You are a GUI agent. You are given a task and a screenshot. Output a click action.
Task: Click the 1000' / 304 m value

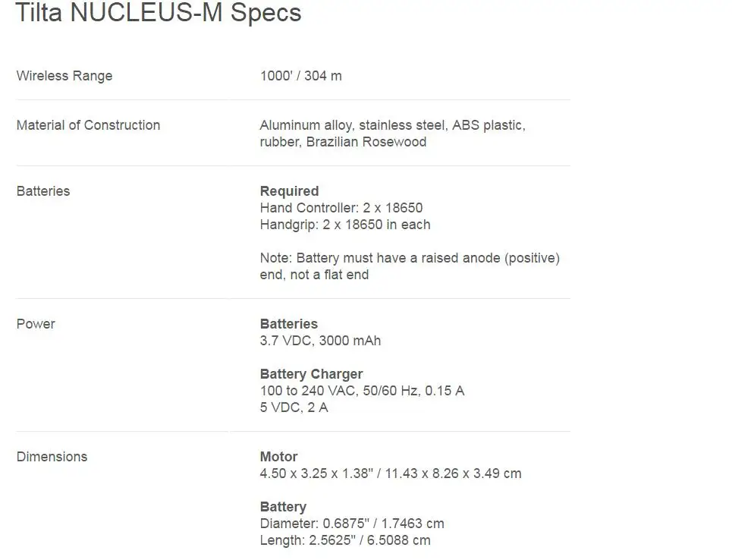(300, 76)
